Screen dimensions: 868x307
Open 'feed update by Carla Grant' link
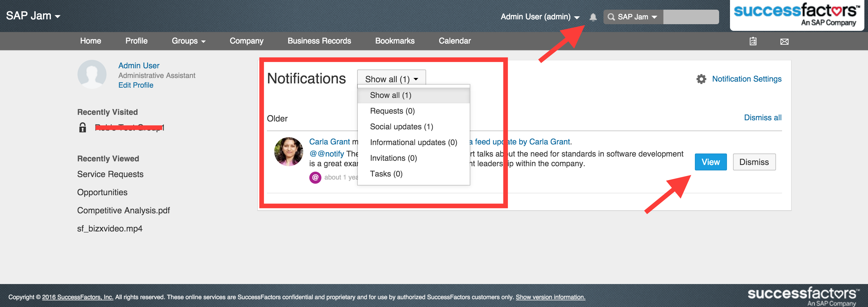[x=520, y=142]
